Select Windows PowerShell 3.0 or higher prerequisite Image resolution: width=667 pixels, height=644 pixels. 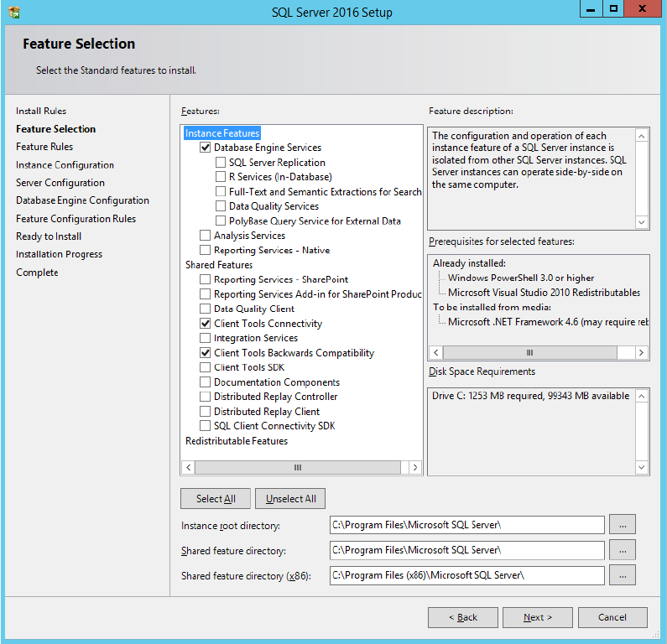tap(521, 278)
